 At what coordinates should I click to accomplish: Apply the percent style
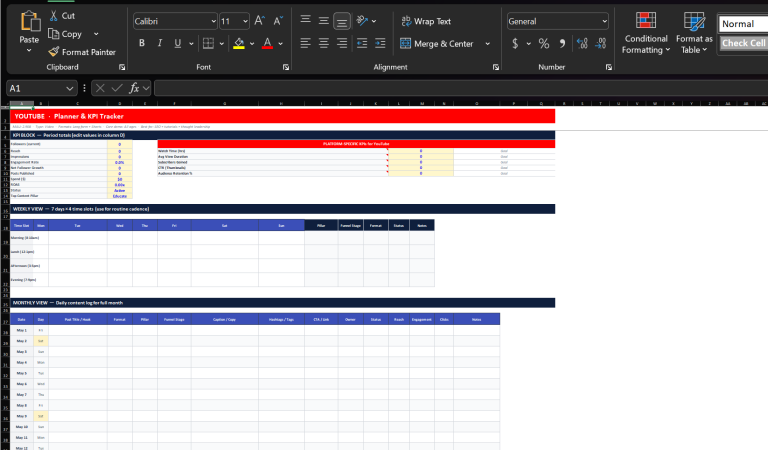(544, 43)
